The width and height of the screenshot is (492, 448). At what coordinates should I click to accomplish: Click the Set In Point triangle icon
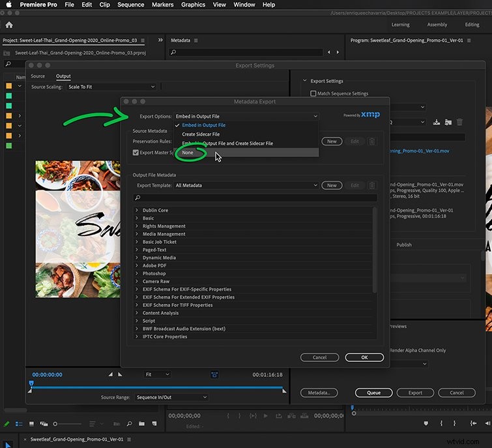point(110,374)
